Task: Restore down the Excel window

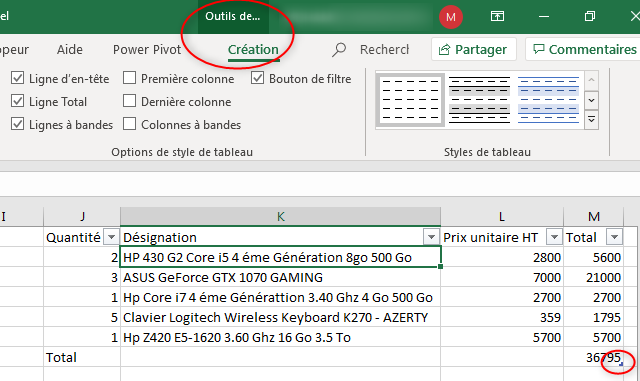Action: pos(589,16)
